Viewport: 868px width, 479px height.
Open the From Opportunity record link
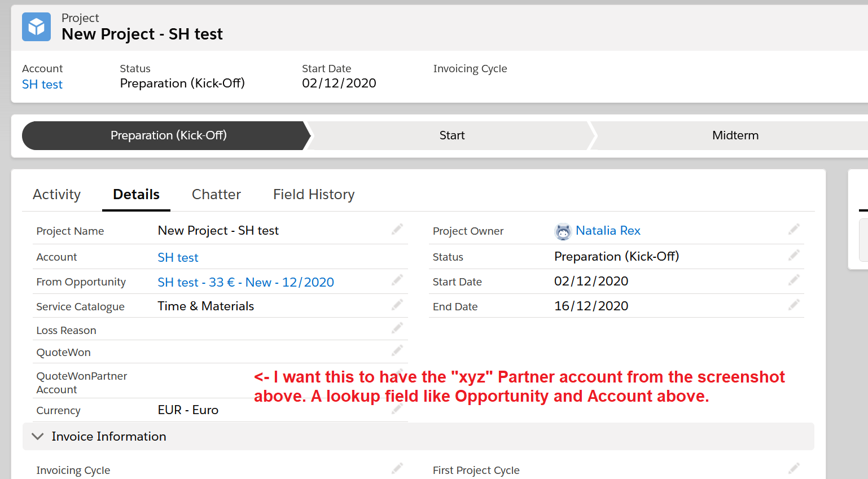coord(246,282)
